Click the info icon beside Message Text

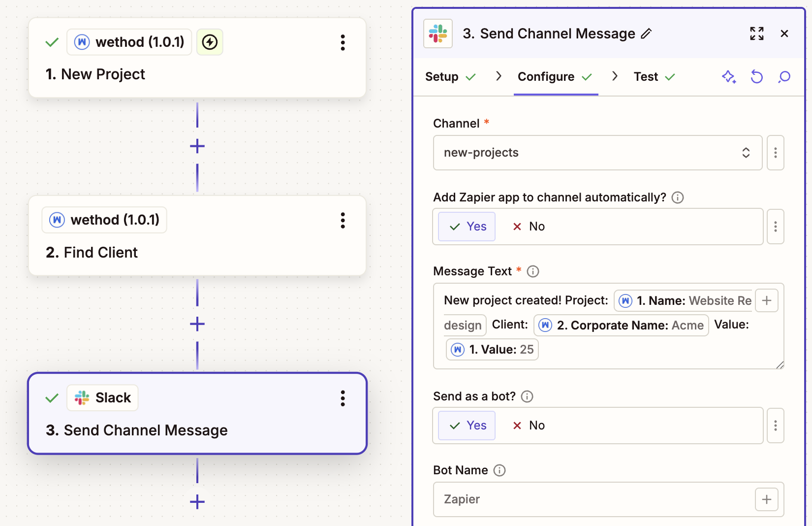tap(533, 271)
